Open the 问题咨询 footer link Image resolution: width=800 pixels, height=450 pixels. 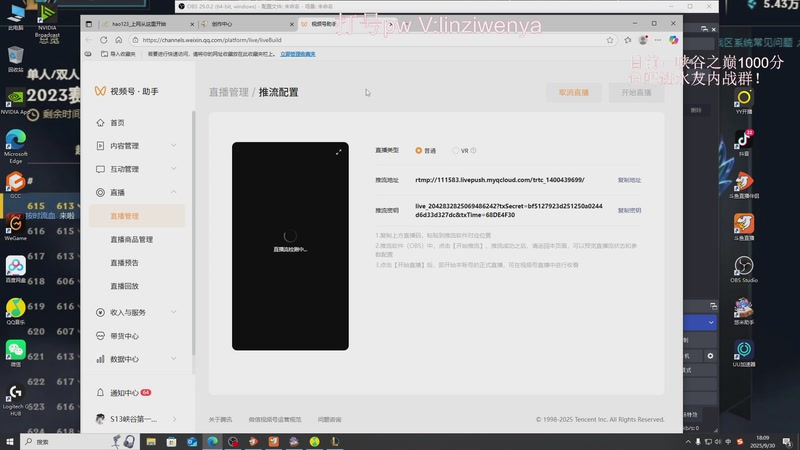click(329, 419)
